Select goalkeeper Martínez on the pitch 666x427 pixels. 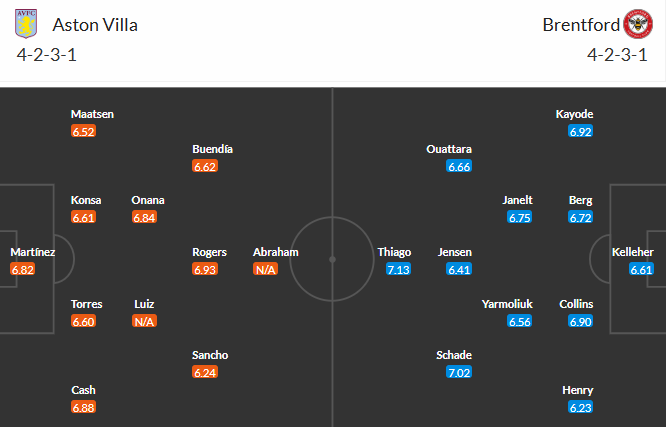32,252
